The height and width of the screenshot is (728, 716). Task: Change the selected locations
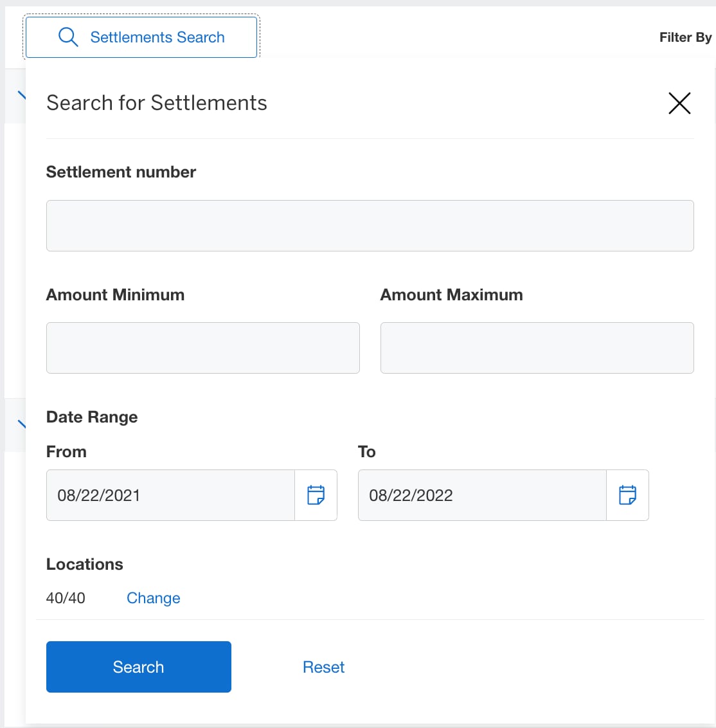coord(153,598)
